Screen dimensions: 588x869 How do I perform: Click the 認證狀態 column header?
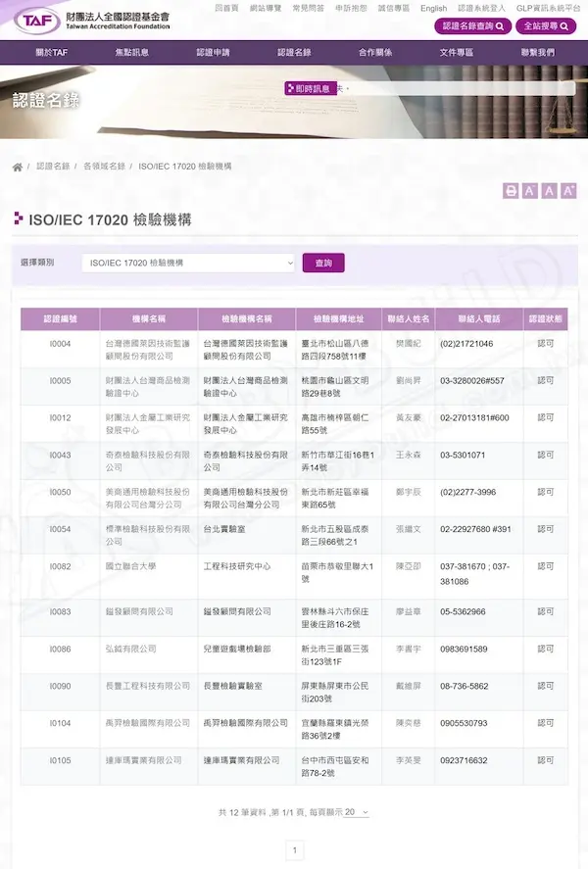[x=545, y=319]
